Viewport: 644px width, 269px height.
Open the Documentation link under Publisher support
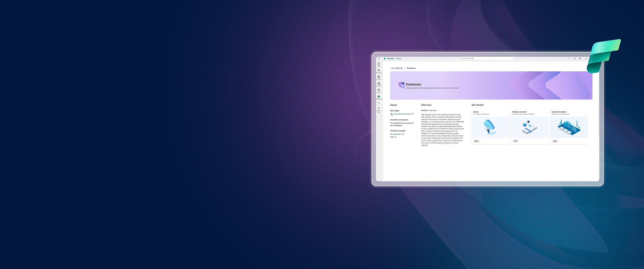coord(396,134)
